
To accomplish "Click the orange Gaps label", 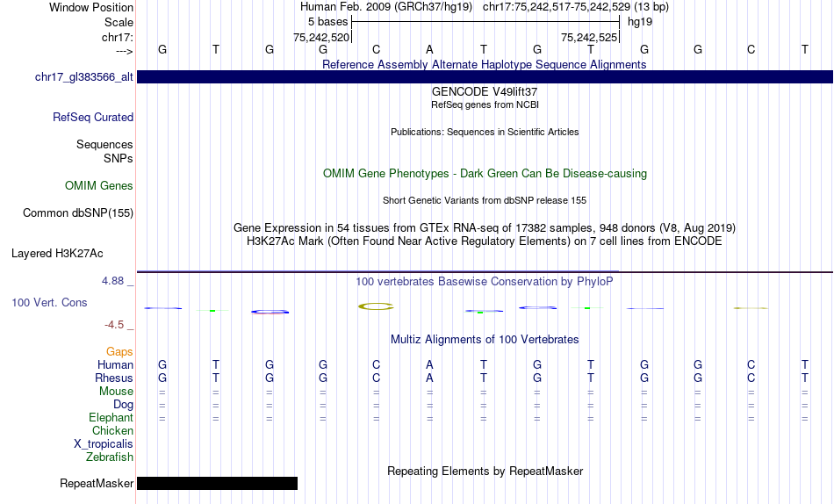I will (119, 351).
